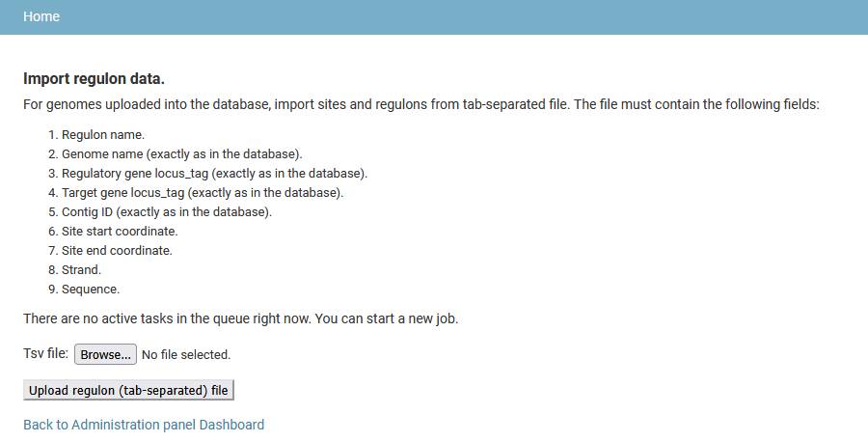
Task: Click the 'No file selected' text
Action: click(x=186, y=354)
